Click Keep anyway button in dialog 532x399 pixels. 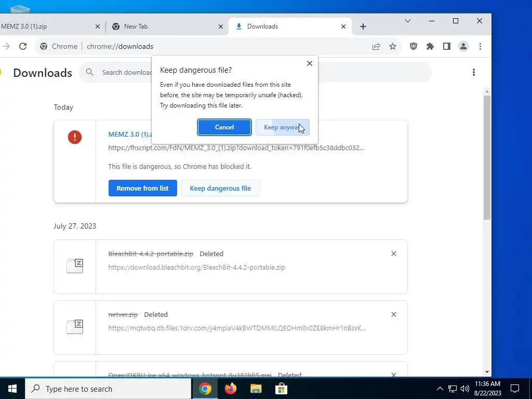[282, 127]
